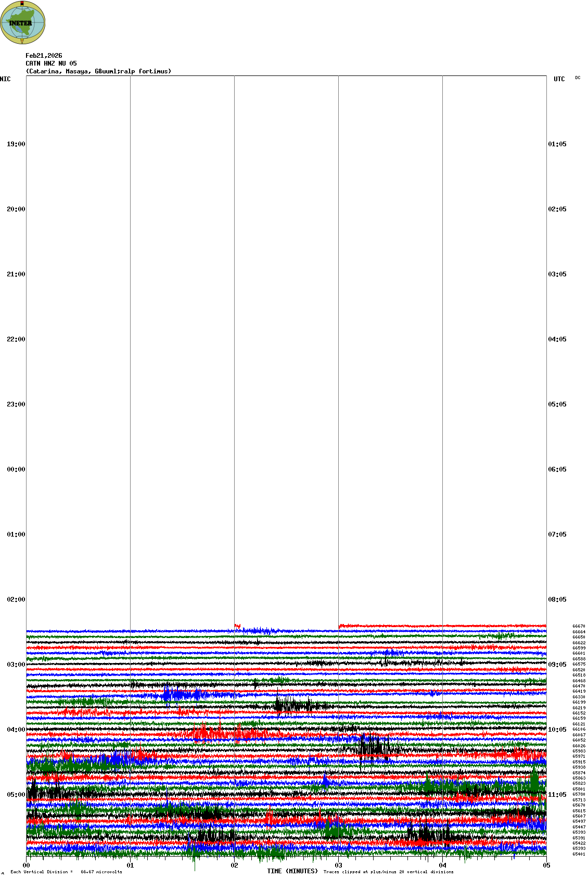Click the NIC local time axis label

[5, 79]
